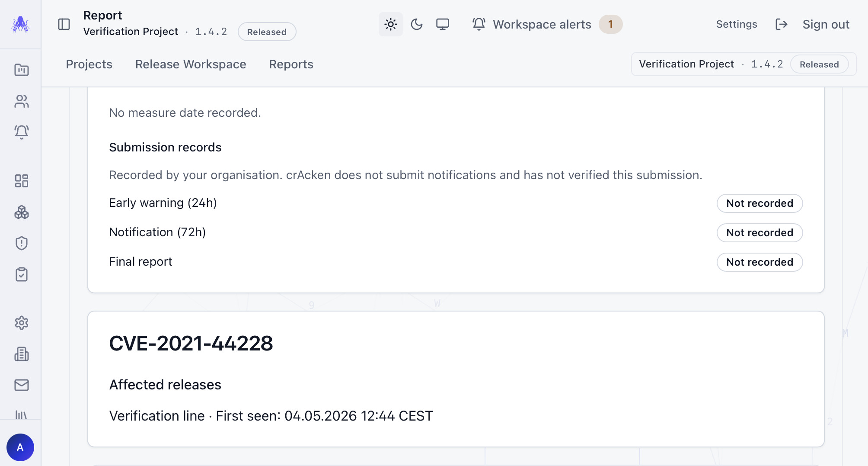
Task: Click 'Recorded by your organisation' disclaimer text
Action: [405, 175]
